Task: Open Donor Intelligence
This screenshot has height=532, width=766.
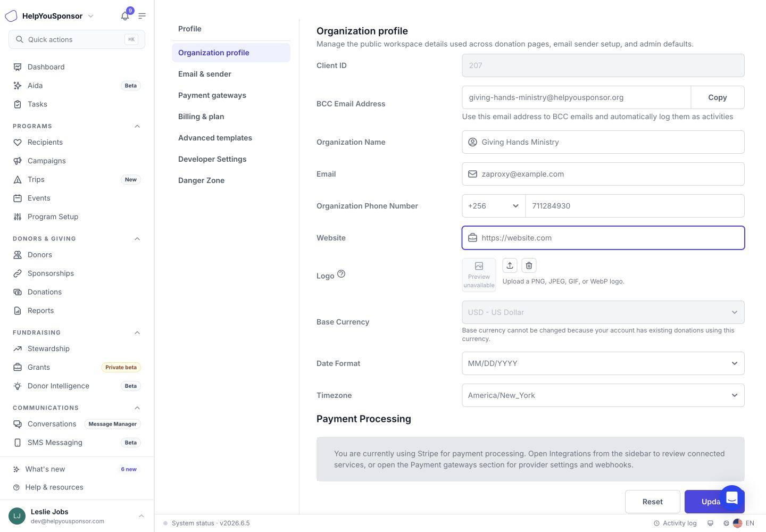Action: point(77,386)
